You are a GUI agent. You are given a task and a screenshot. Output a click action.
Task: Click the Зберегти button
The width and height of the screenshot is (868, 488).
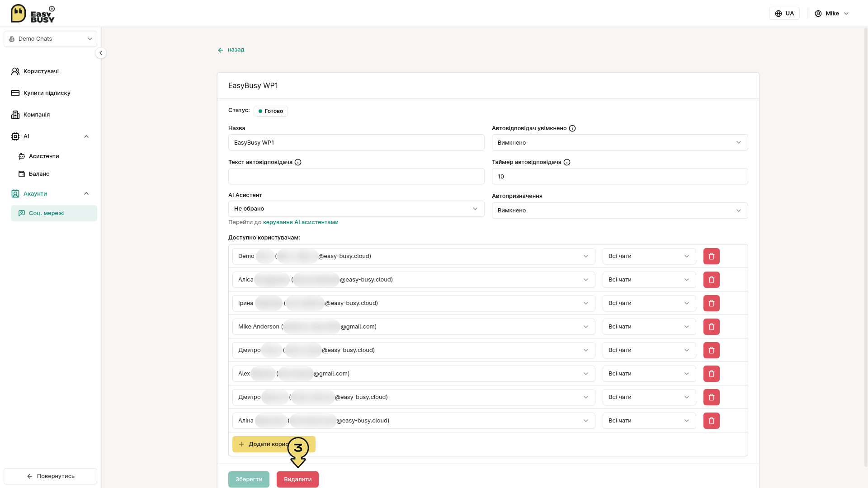pyautogui.click(x=249, y=479)
